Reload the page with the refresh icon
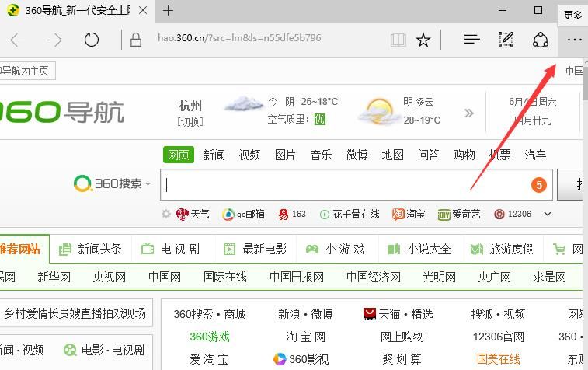Screen dimensions: 588x370 pyautogui.click(x=91, y=40)
